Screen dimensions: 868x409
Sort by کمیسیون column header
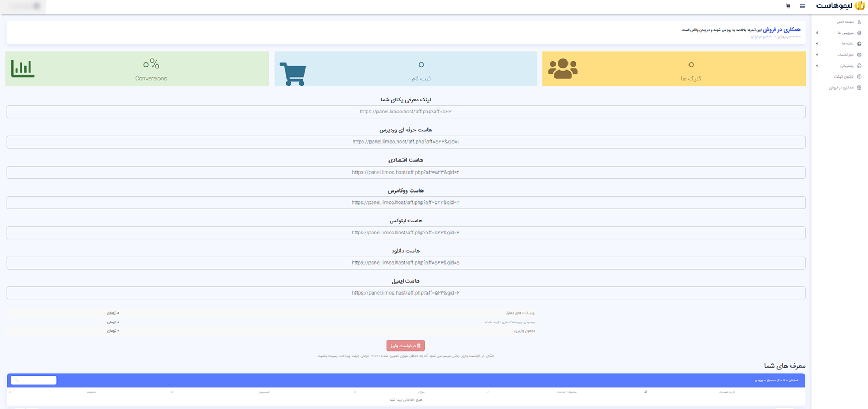click(x=264, y=391)
